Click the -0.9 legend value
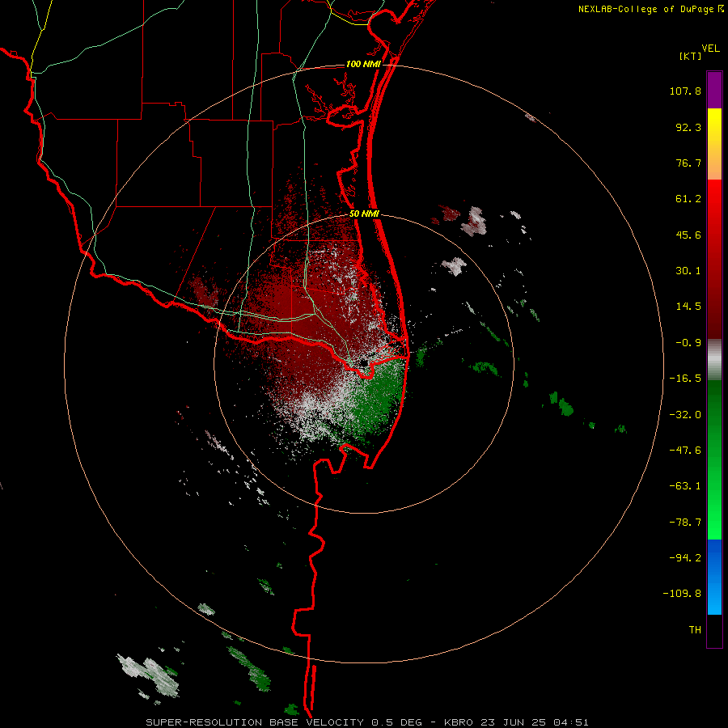 688,343
